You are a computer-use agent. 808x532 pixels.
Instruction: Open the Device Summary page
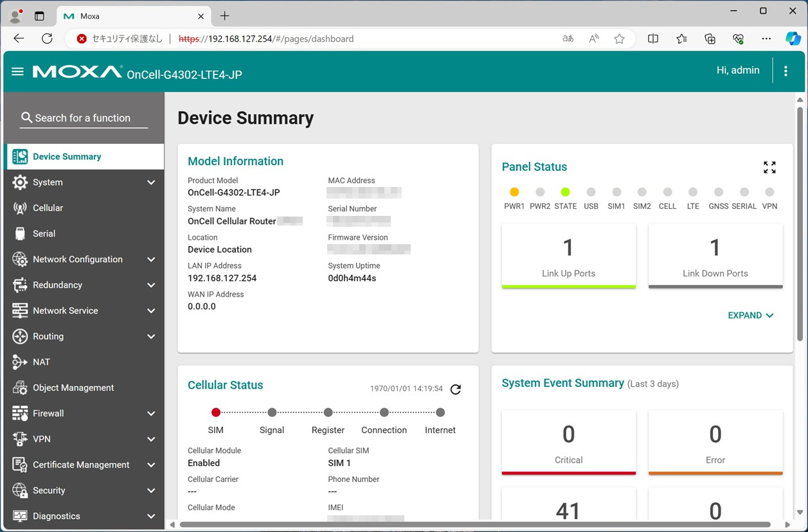click(85, 157)
